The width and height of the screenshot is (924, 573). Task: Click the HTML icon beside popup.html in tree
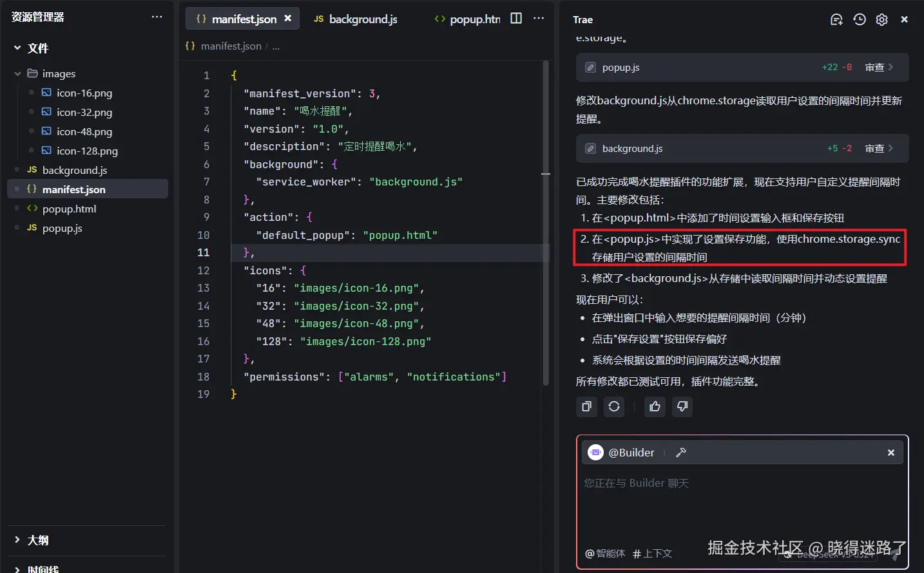coord(32,209)
